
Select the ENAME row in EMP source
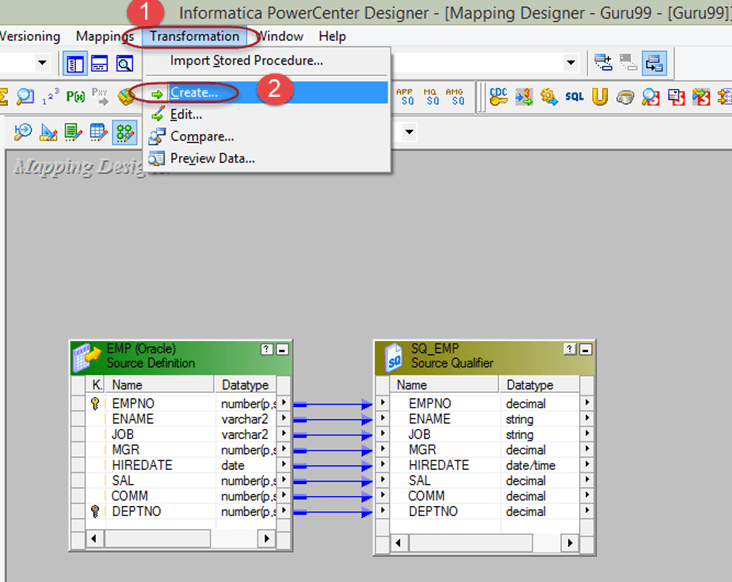(182, 419)
